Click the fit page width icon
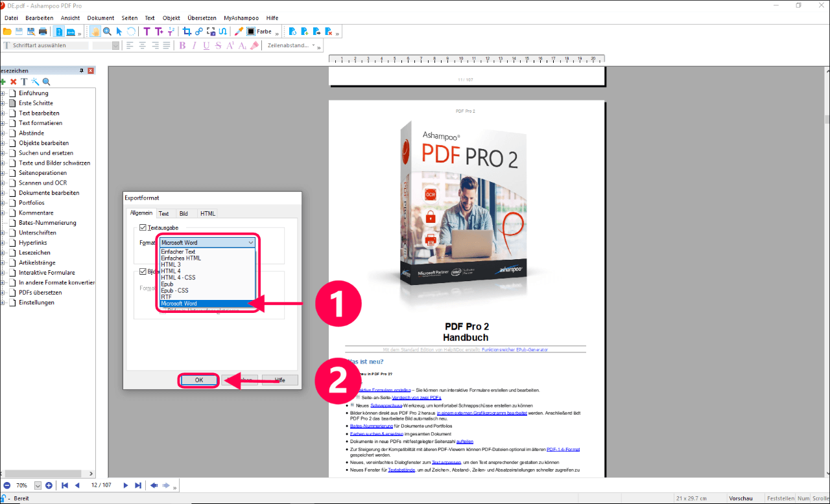 (x=71, y=31)
